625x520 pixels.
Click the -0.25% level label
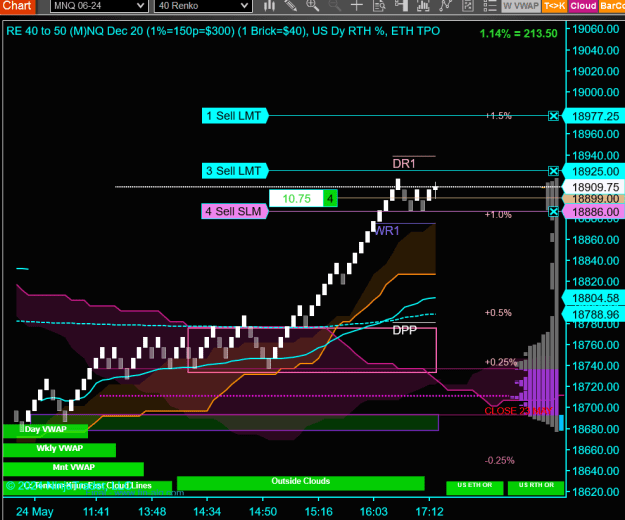(499, 461)
